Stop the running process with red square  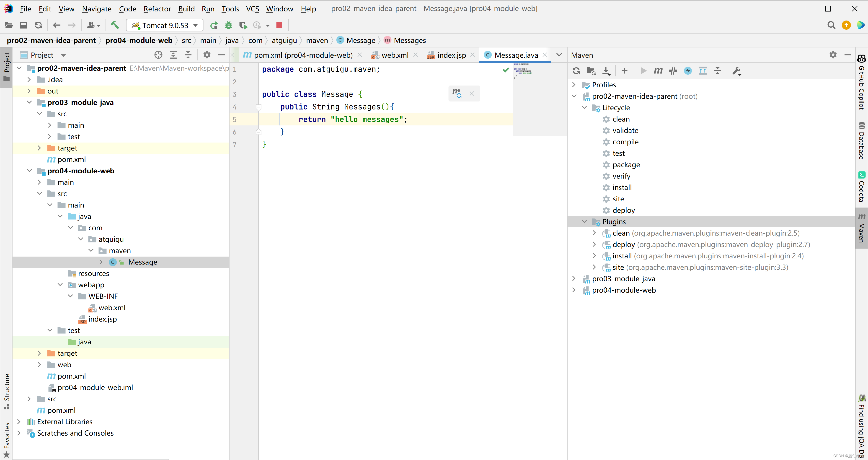tap(279, 25)
